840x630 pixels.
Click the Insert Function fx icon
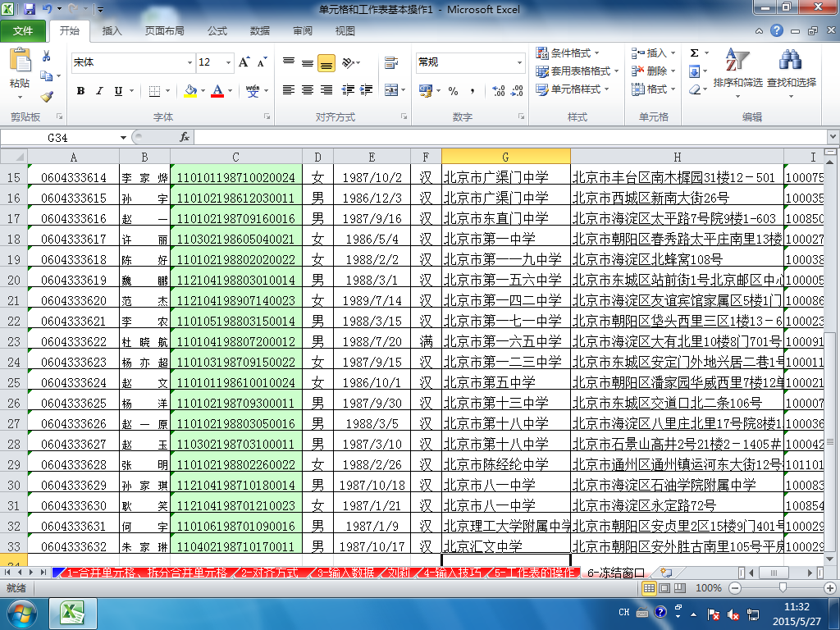[185, 137]
